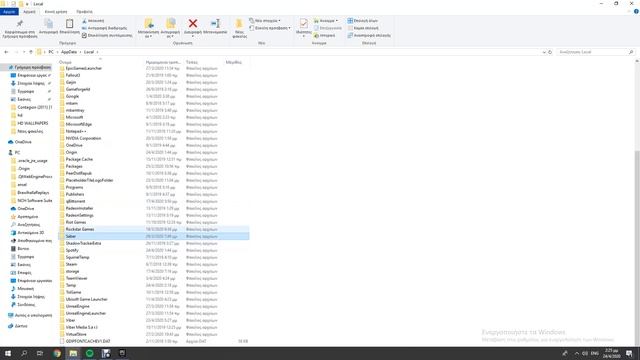The height and width of the screenshot is (360, 640).
Task: Open the Copy to dropdown in the ribbon
Action: coord(170,34)
